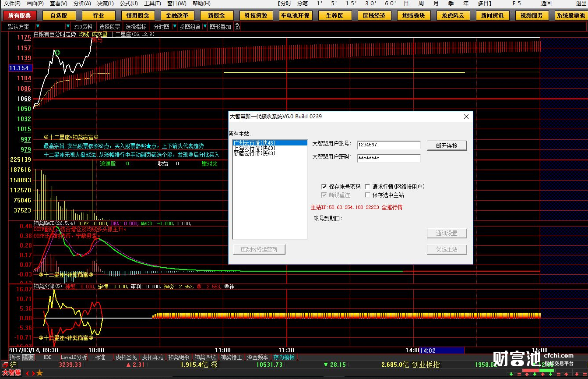Switch to the 神契绝杀 tab
Image resolution: width=588 pixels, height=379 pixels.
point(179,358)
